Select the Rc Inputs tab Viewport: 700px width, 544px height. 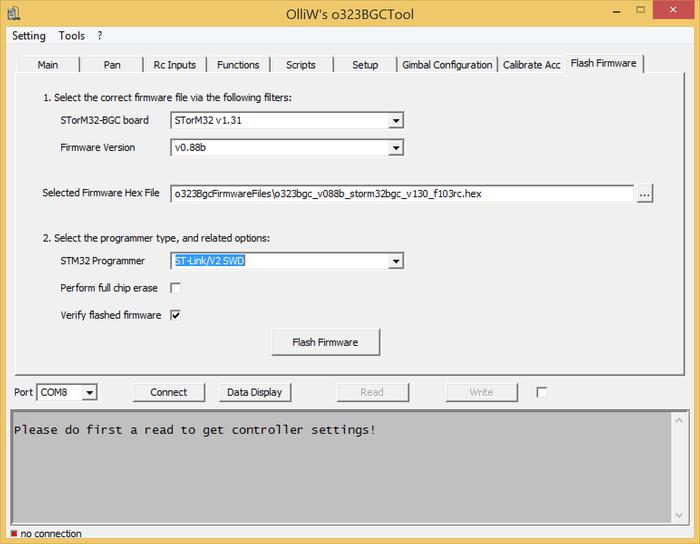coord(175,65)
